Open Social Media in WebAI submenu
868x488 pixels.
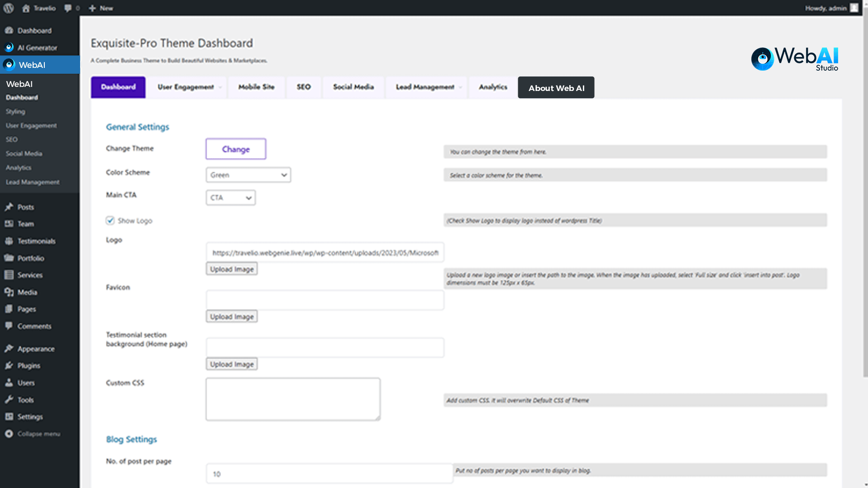(x=24, y=153)
